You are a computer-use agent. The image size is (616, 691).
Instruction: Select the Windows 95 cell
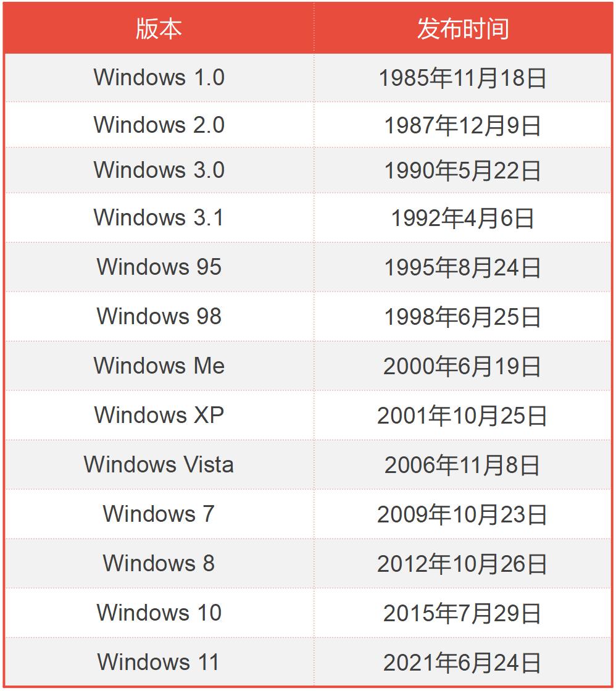tap(159, 267)
